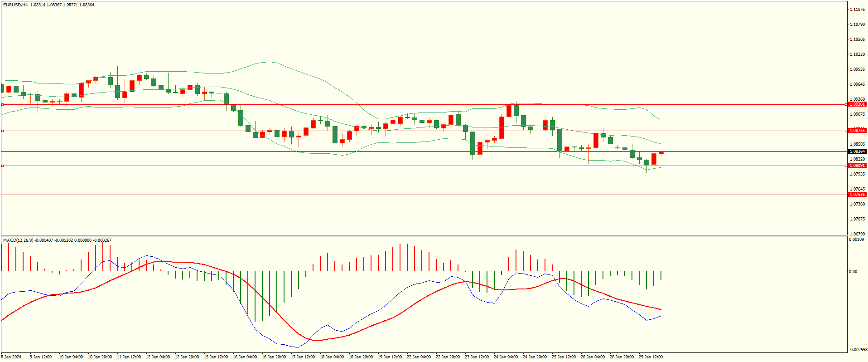This screenshot has height=362, width=868.
Task: Click left anchor handle of 1.09261 line
Action: click(x=2, y=105)
